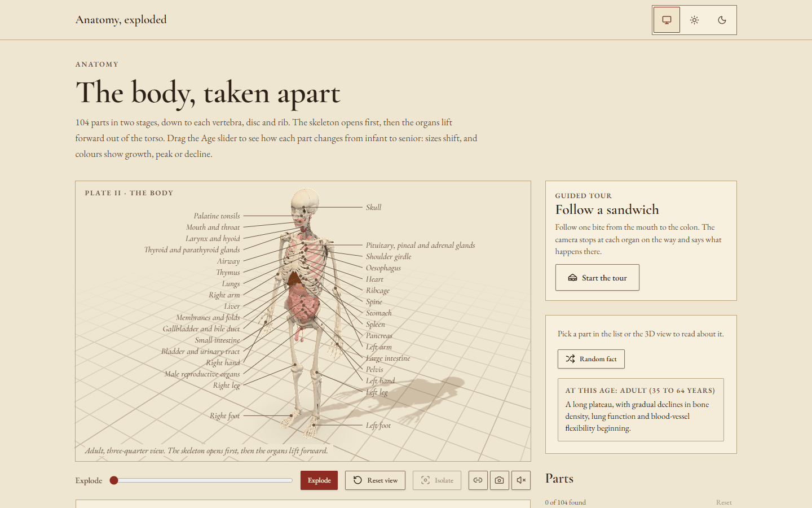This screenshot has height=508, width=812.
Task: Reset the 3D view
Action: tap(375, 480)
